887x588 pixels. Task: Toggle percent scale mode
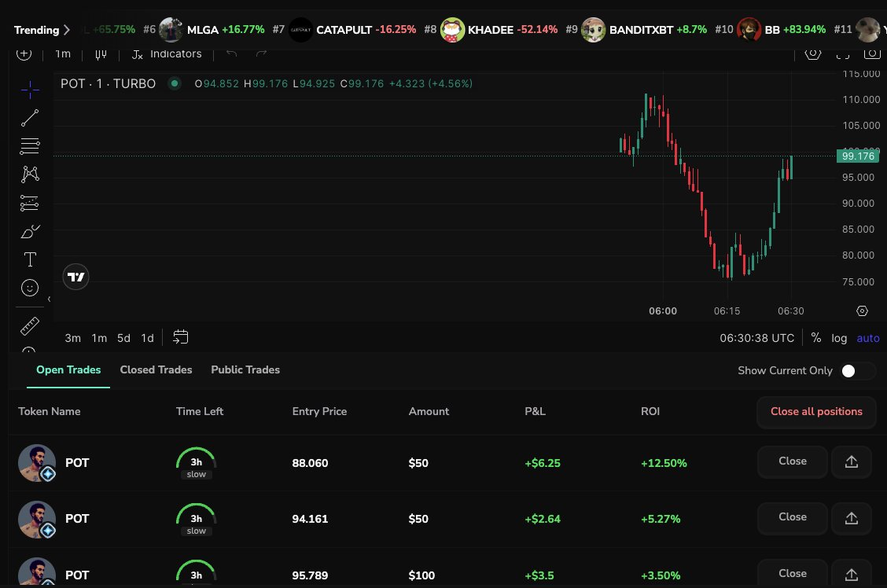pyautogui.click(x=815, y=337)
